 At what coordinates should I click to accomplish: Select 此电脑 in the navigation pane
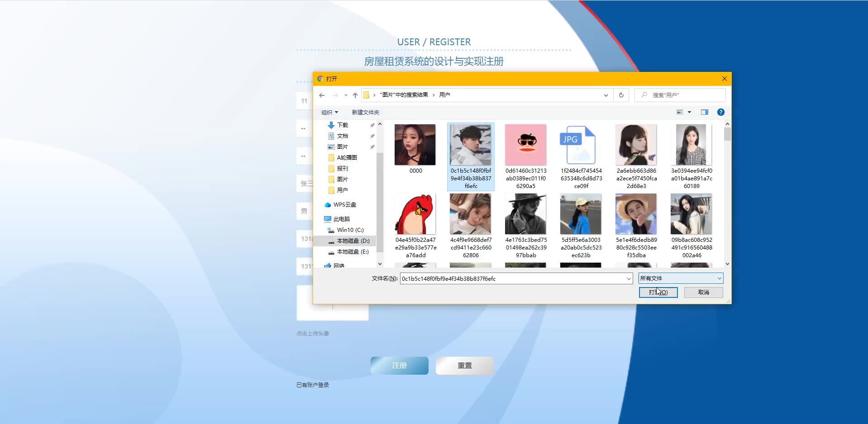point(341,219)
